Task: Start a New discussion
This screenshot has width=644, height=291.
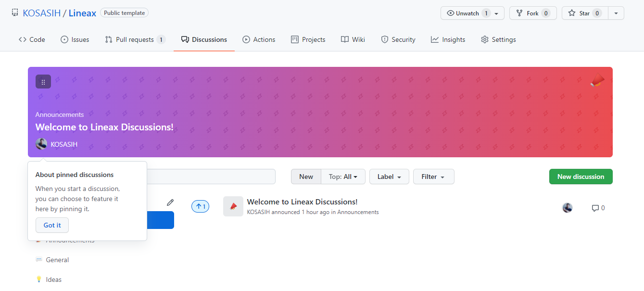Action: pos(581,177)
